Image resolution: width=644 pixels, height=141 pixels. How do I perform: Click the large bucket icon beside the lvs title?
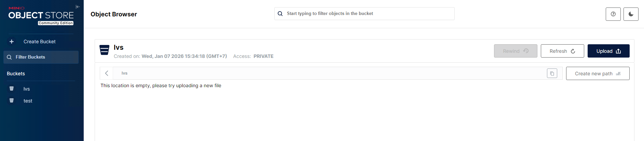click(x=104, y=50)
